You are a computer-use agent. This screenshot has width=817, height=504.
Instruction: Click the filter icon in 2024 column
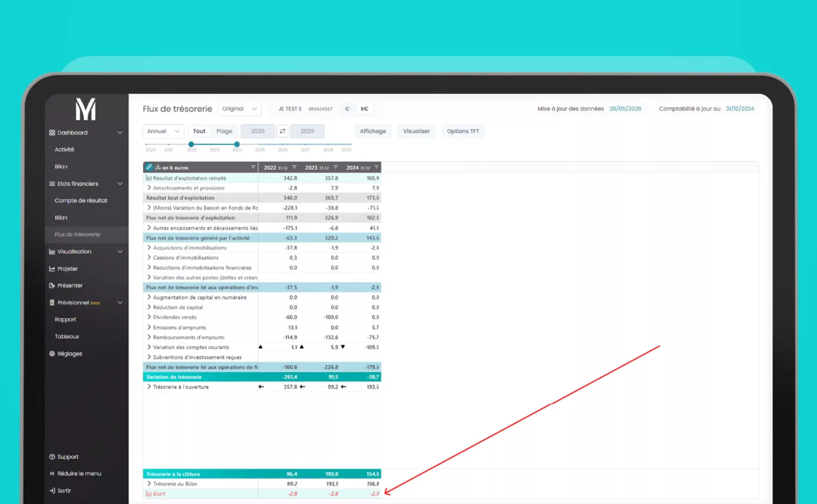click(377, 167)
